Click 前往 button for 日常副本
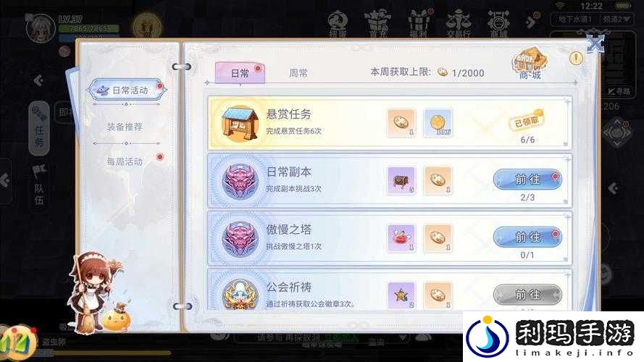Image resolution: width=644 pixels, height=362 pixels. pos(527,180)
